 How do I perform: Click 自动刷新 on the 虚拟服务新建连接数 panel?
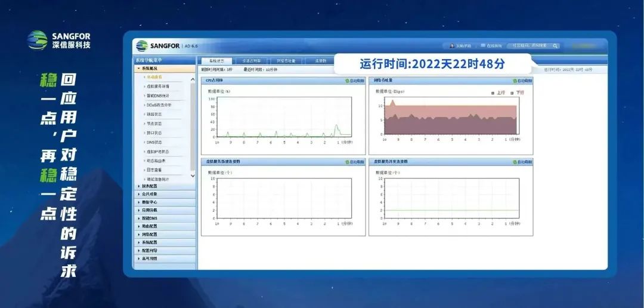coord(355,162)
